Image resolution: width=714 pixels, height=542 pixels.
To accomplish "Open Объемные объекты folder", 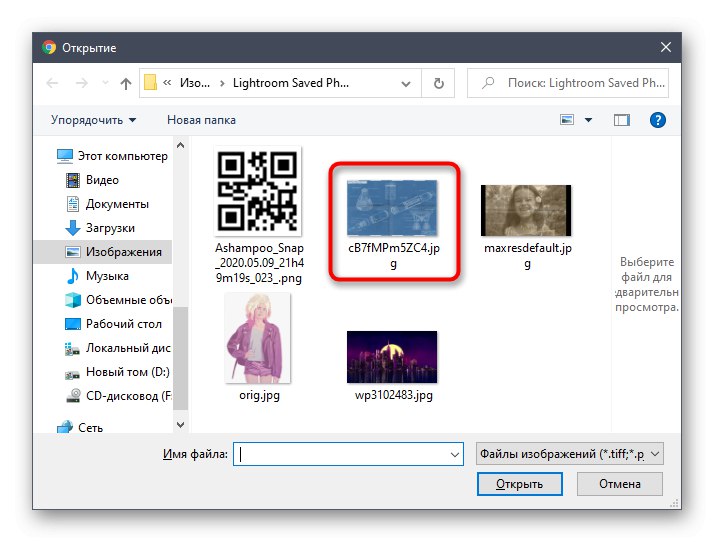I will 119,300.
